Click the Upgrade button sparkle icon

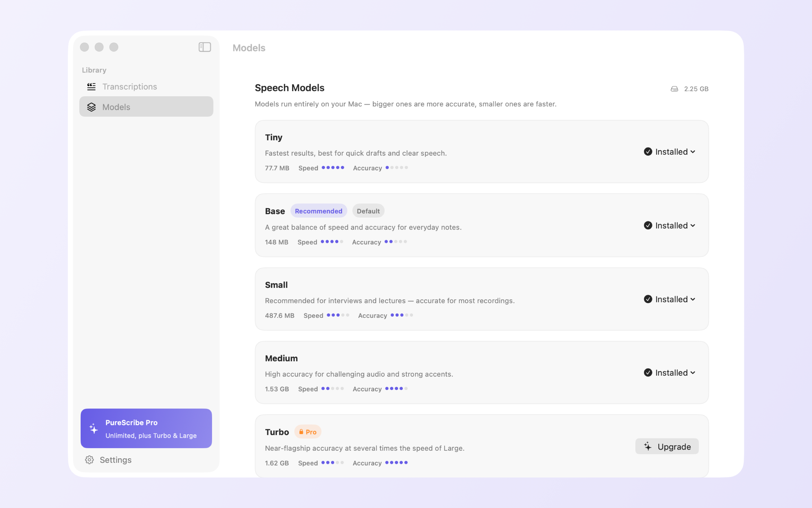click(x=648, y=446)
